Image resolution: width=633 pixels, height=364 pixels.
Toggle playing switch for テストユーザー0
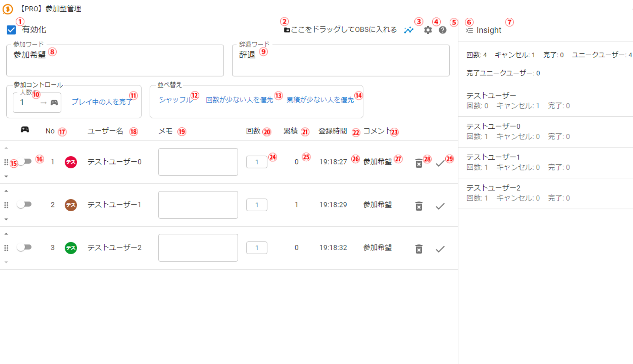click(x=25, y=162)
